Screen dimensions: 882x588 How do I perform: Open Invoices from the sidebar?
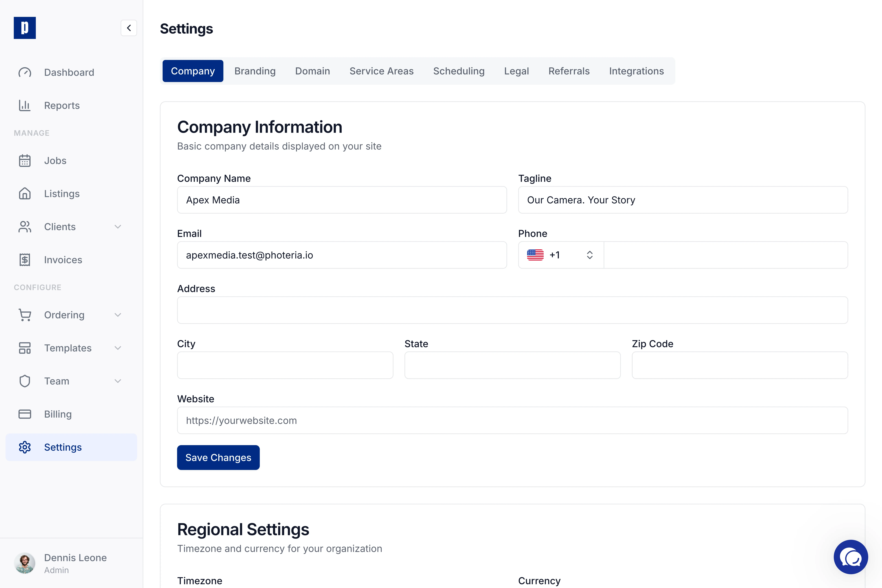tap(71, 260)
